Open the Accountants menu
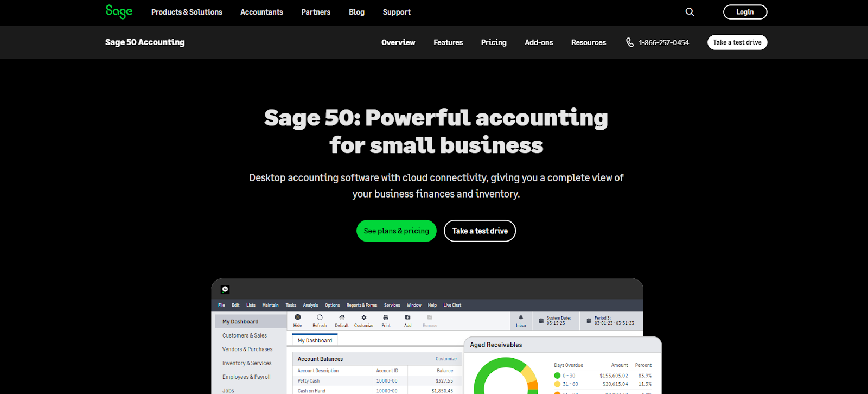 [261, 12]
